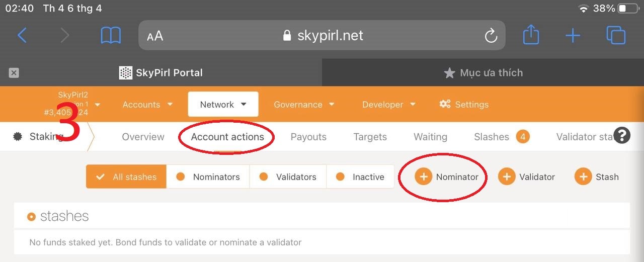The width and height of the screenshot is (644, 262).
Task: Tap the skypirl.net address bar
Action: pyautogui.click(x=322, y=36)
